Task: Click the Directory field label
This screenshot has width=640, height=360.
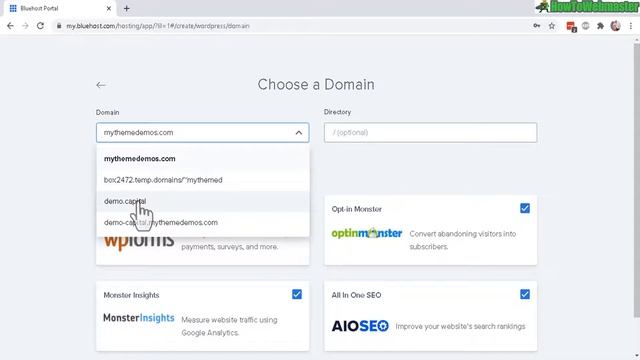Action: [x=337, y=112]
